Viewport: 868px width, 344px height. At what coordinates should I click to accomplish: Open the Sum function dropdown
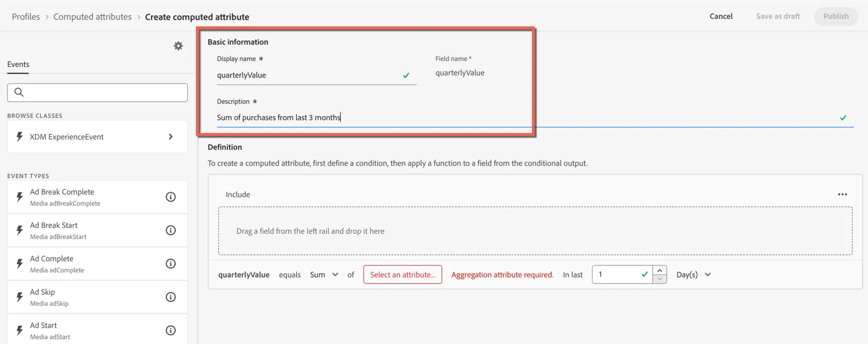(324, 274)
